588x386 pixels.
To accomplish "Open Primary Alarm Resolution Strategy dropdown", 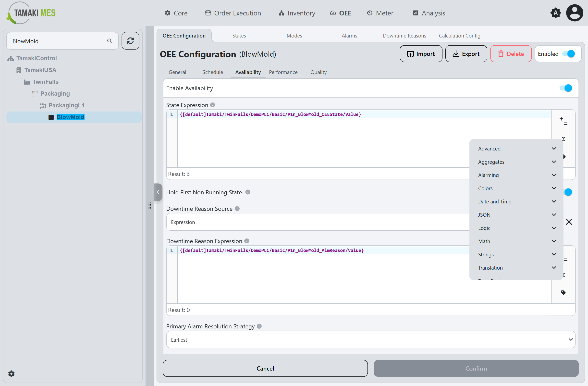I will [x=371, y=339].
